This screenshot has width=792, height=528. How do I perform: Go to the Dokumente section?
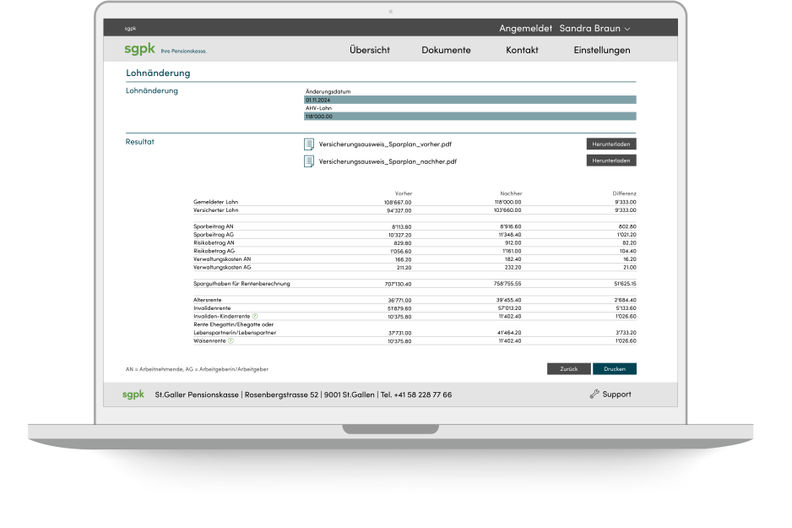(446, 50)
